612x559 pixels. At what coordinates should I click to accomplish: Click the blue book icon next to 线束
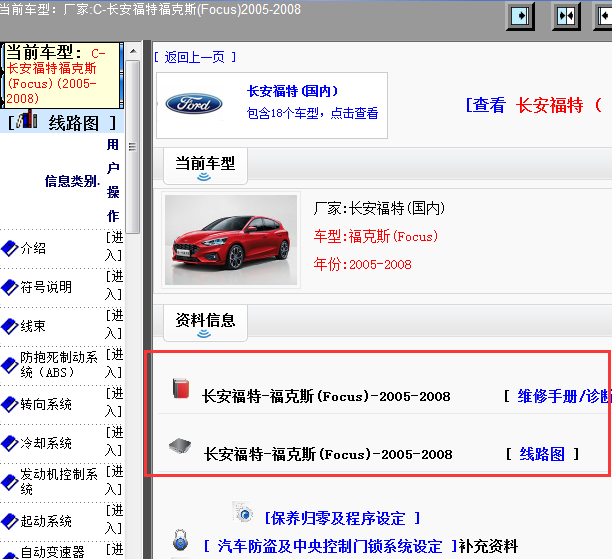pyautogui.click(x=9, y=326)
